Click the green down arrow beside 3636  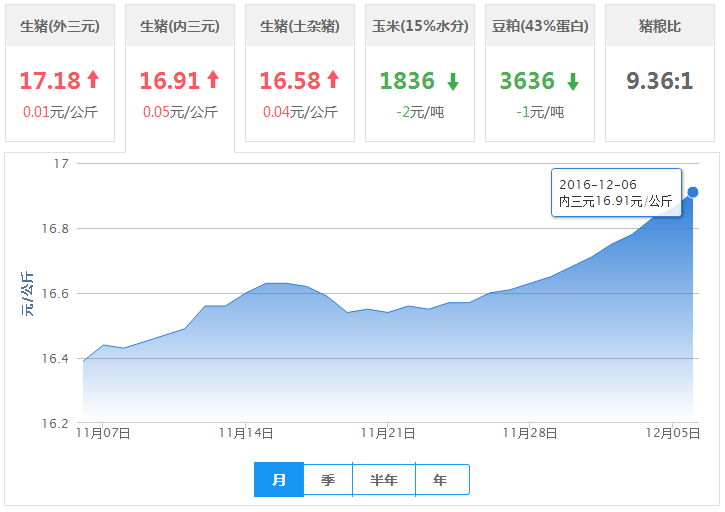pyautogui.click(x=573, y=81)
